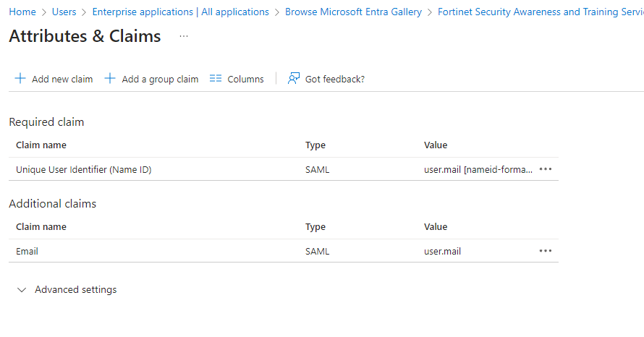Open the more options ellipsis beside page title
The image size is (644, 337).
(184, 36)
